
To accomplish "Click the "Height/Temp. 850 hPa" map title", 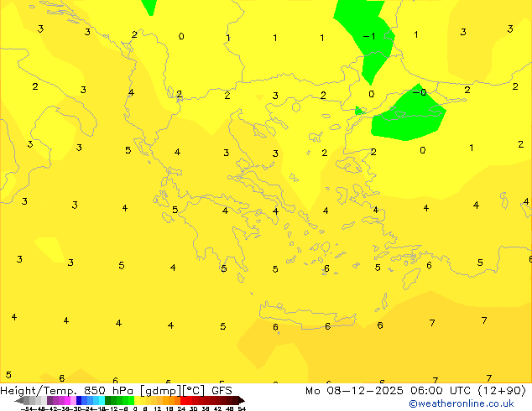I will 66,390.
